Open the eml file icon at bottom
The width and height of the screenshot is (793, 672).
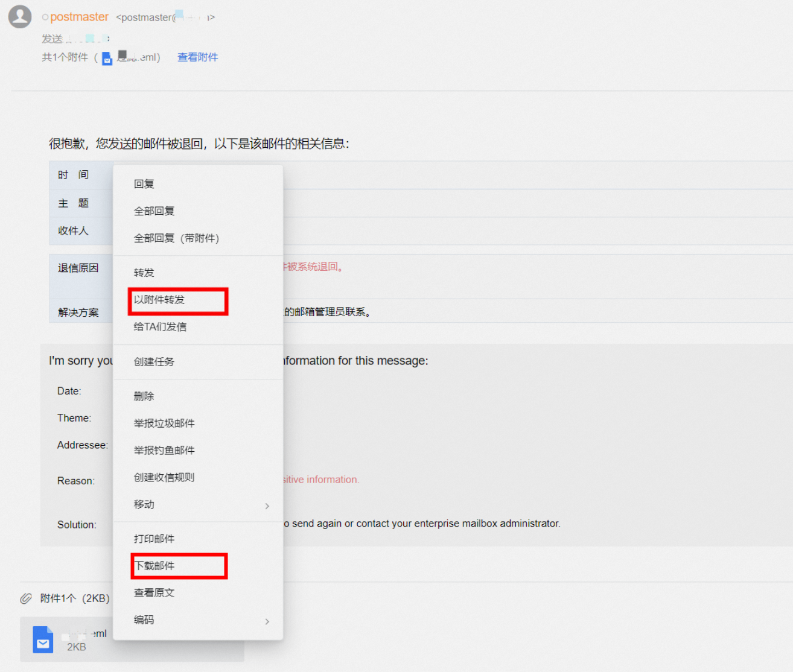(43, 640)
